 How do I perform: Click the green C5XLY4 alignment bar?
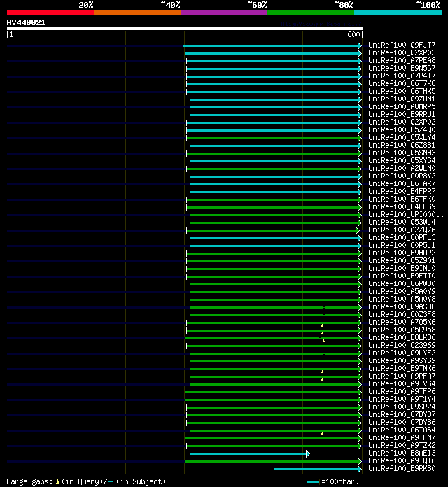click(x=272, y=139)
